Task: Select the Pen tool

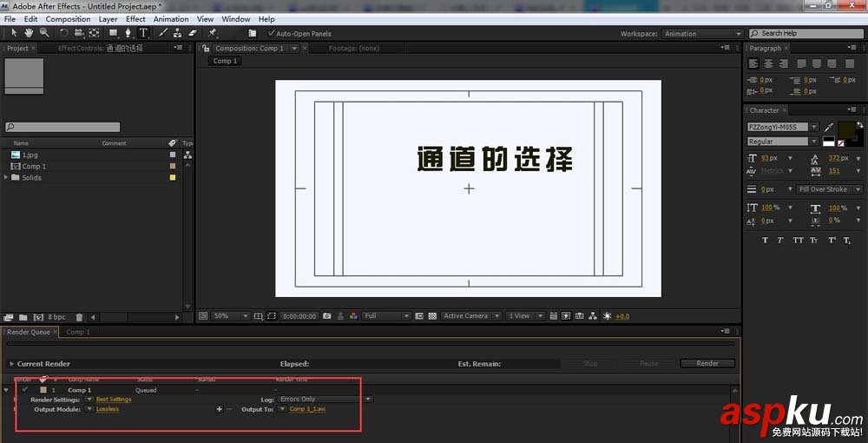Action: (x=128, y=33)
